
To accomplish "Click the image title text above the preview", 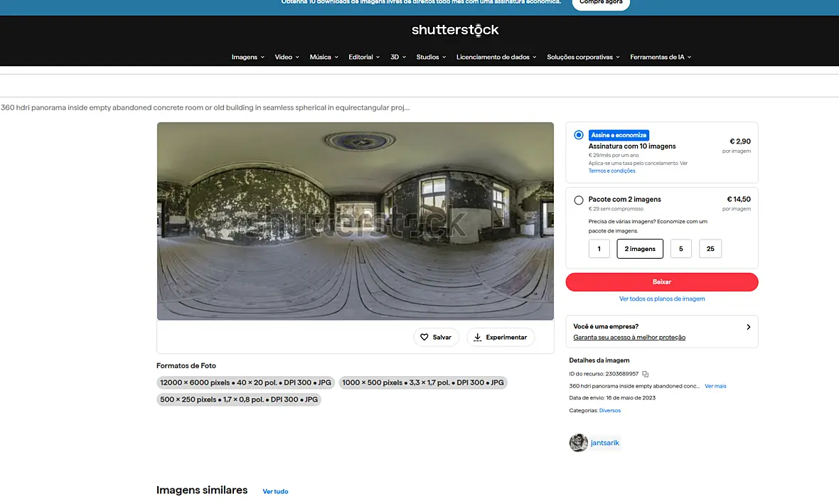I will pos(205,107).
